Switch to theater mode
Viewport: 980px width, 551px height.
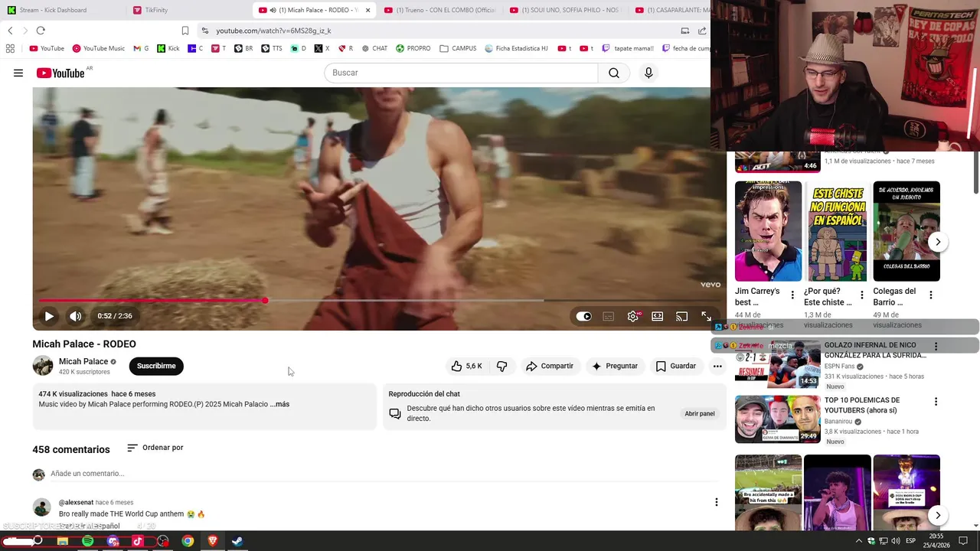(x=657, y=316)
